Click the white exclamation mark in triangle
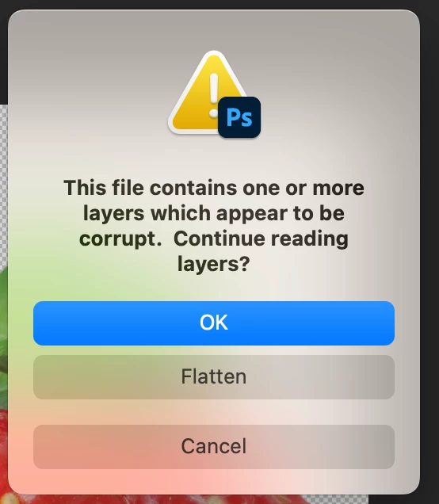This screenshot has width=439, height=504. (x=214, y=96)
